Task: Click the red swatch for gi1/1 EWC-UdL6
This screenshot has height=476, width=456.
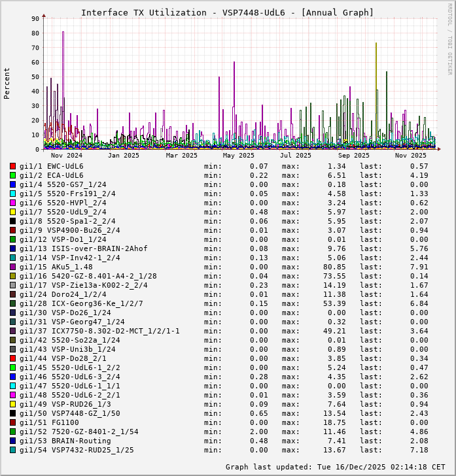Action: [x=12, y=166]
